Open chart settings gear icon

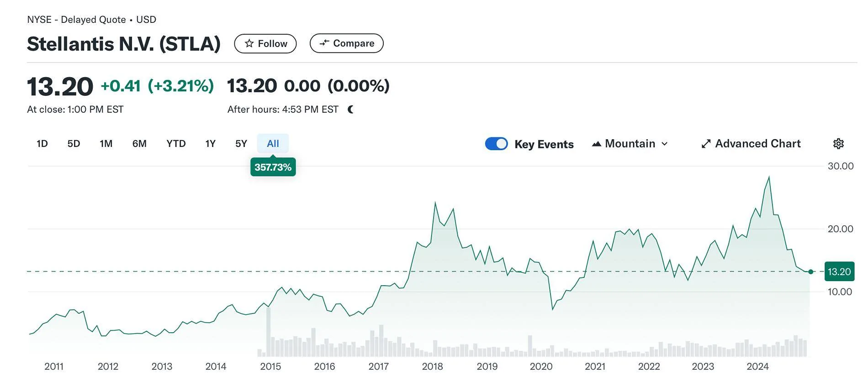tap(838, 144)
